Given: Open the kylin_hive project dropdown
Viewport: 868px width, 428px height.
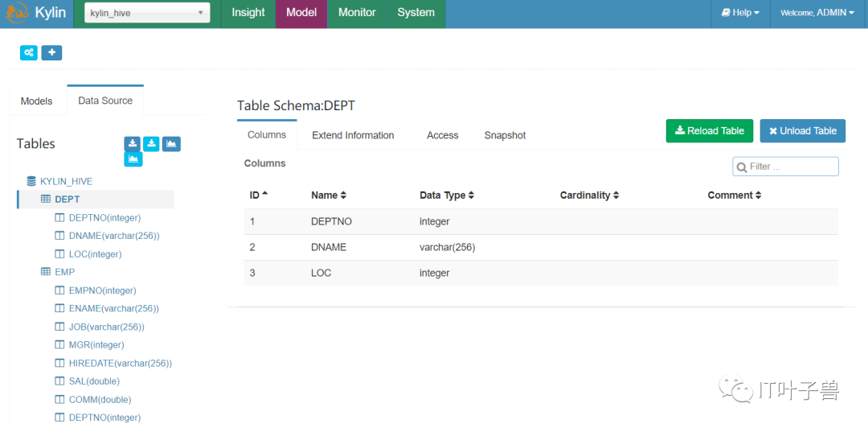Looking at the screenshot, I should 147,13.
